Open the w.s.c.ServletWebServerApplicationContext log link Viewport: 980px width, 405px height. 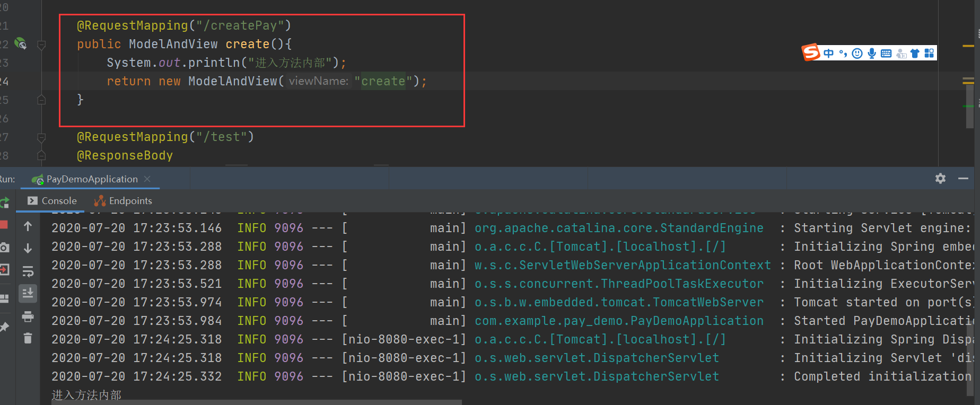coord(623,265)
